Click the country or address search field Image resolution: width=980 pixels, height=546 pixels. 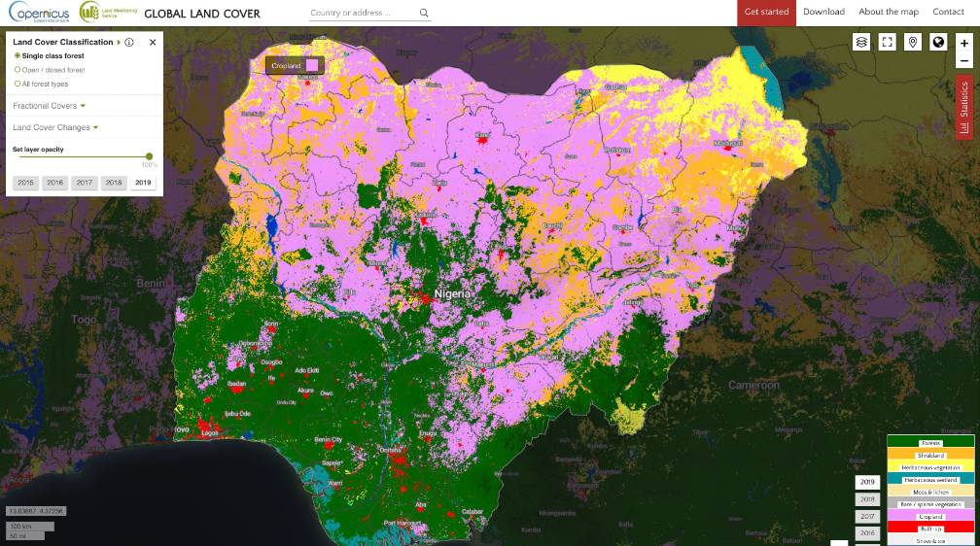click(x=362, y=14)
